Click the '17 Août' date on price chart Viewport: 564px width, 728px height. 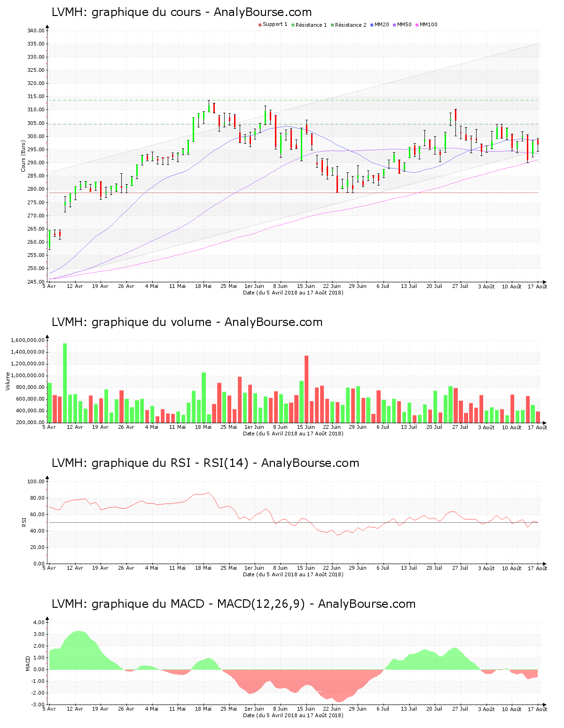tap(537, 287)
